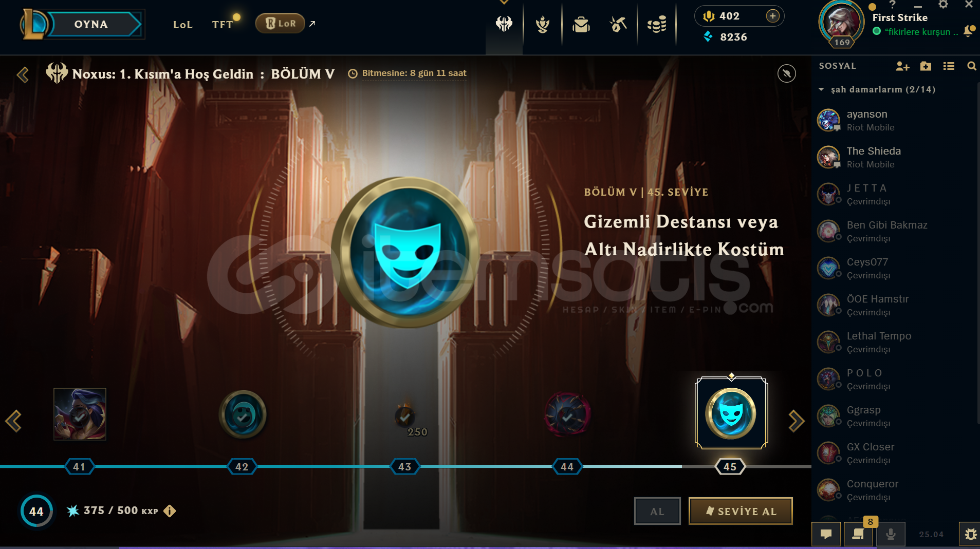Collapse the şah damarlarım friends group
This screenshot has width=980, height=549.
821,89
